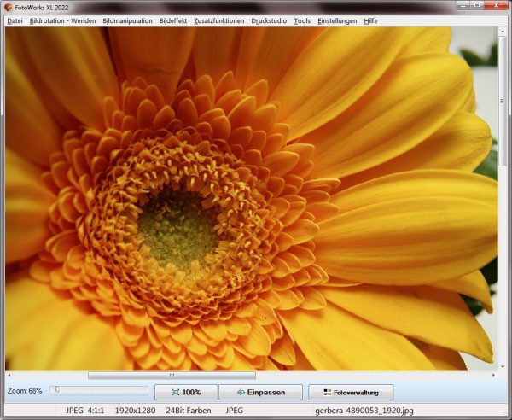Click the horizontal scrollbar thumb

[171, 375]
